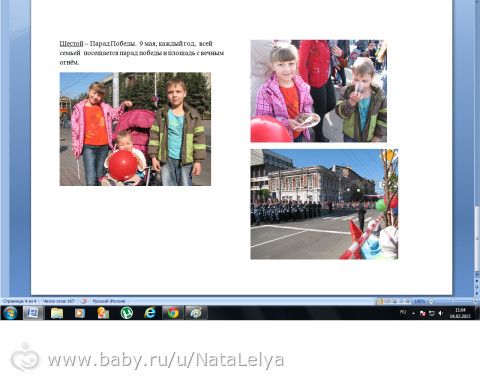Open the page number indicator in status bar
Viewport: 480px width, 384px height.
tap(20, 301)
